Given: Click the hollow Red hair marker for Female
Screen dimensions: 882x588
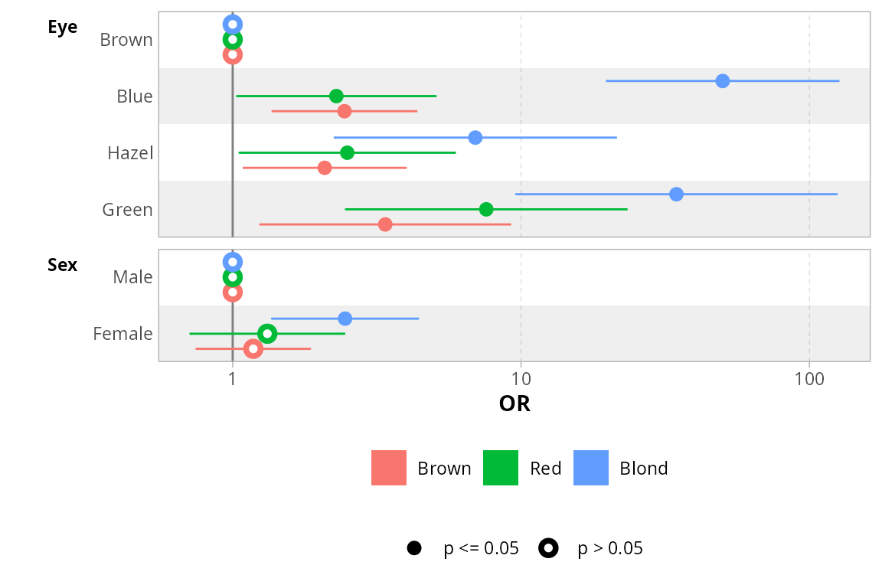Looking at the screenshot, I should [267, 333].
